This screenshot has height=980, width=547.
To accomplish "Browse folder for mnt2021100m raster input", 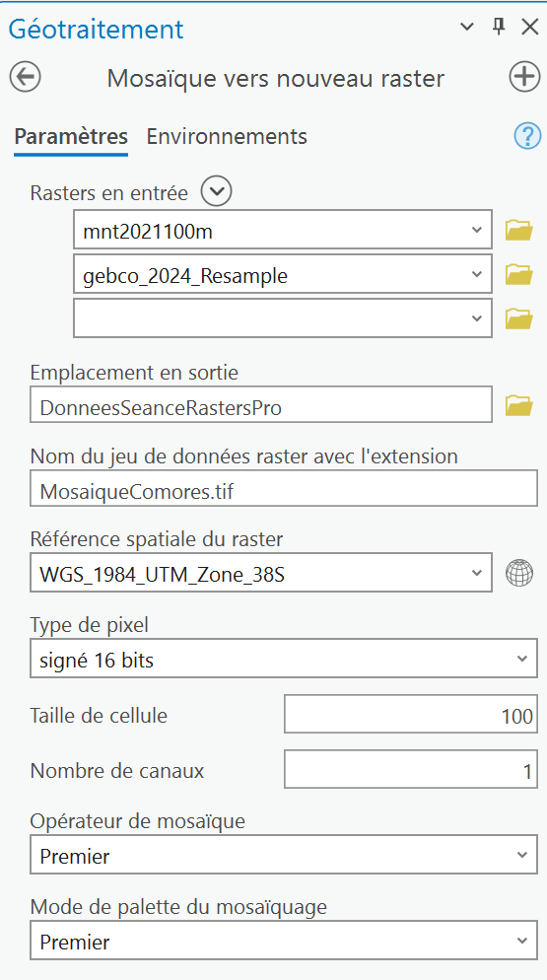I will (x=518, y=231).
